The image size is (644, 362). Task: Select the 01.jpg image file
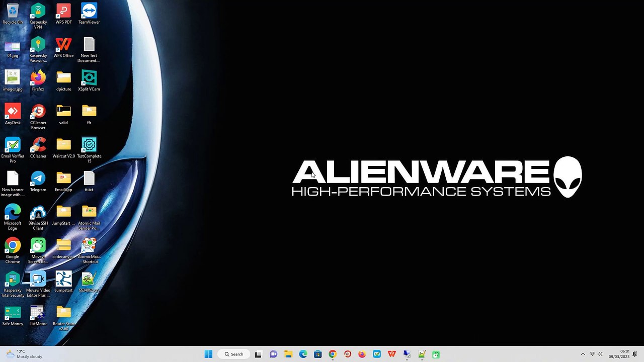pos(13,47)
